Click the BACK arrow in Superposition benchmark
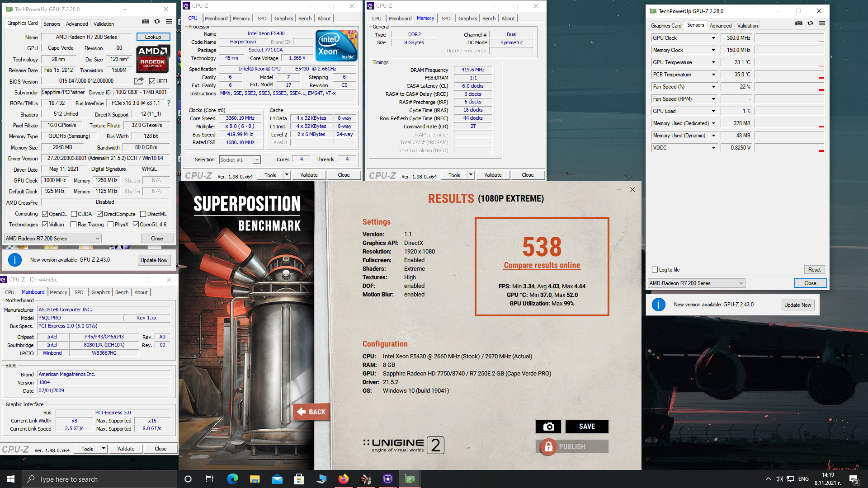868x488 pixels. point(311,412)
